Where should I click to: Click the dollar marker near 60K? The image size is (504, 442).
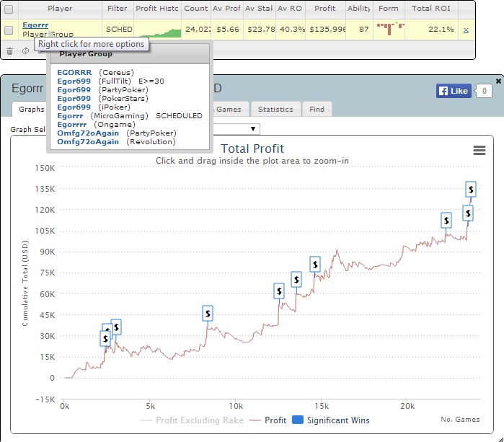pos(279,291)
